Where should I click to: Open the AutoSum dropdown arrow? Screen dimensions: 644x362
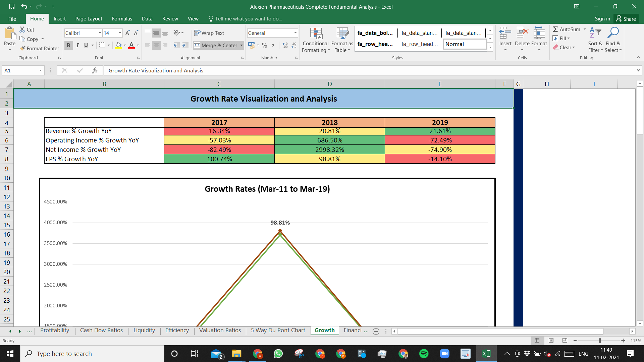point(585,29)
